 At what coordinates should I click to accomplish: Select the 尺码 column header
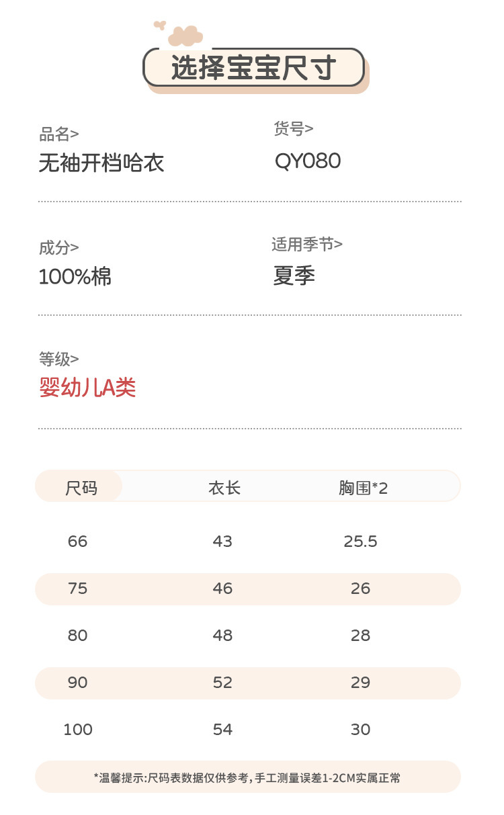pyautogui.click(x=81, y=487)
